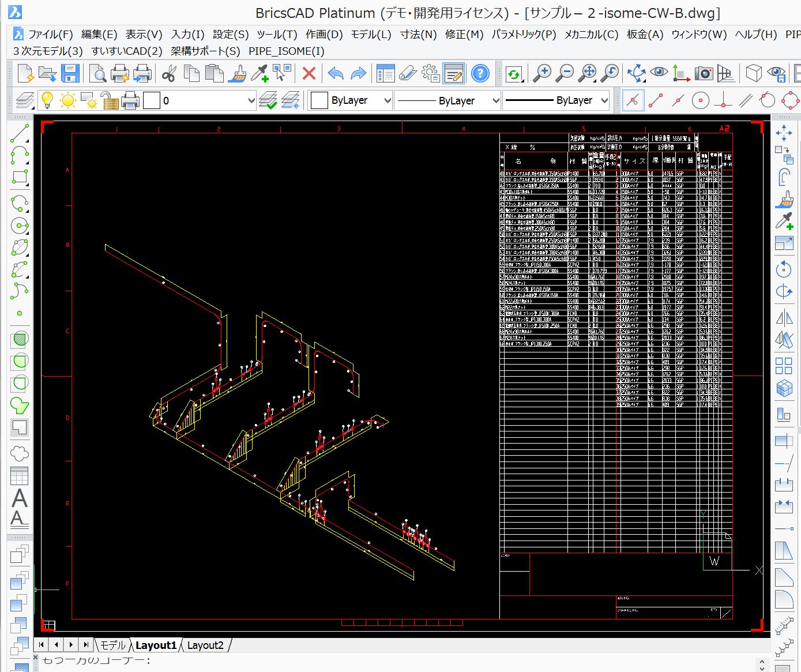Click the command line input area
Screen dimensions: 801x672
(398, 661)
